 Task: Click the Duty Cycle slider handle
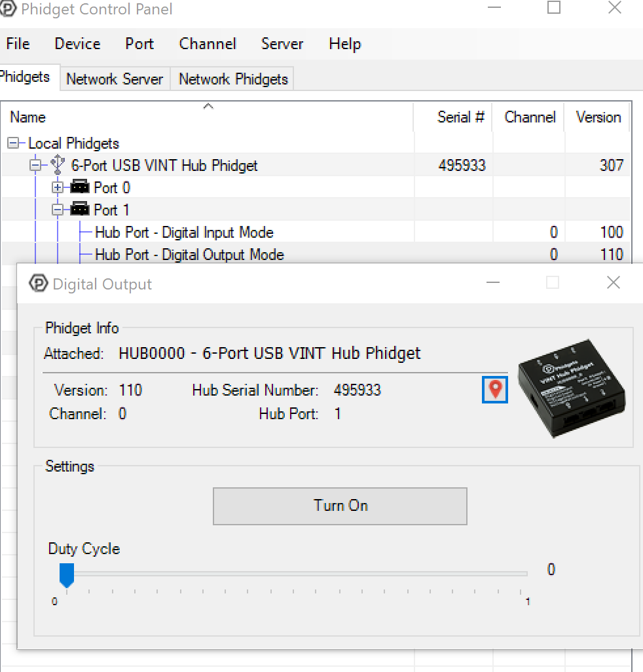tap(67, 573)
